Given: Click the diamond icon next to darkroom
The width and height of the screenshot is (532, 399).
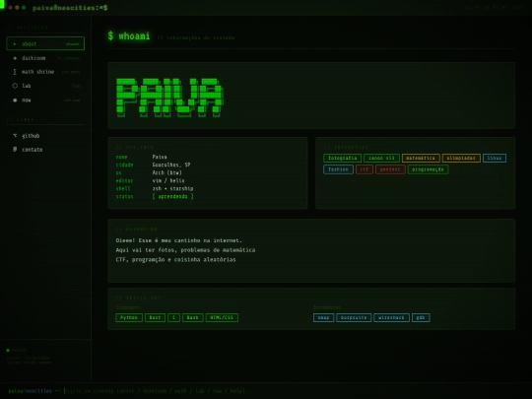Looking at the screenshot, I should [x=15, y=58].
